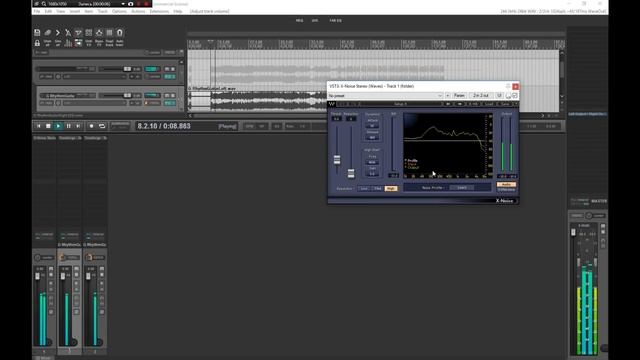The height and width of the screenshot is (360, 640).
Task: Select High resolution in X-Noise
Action: tap(391, 188)
